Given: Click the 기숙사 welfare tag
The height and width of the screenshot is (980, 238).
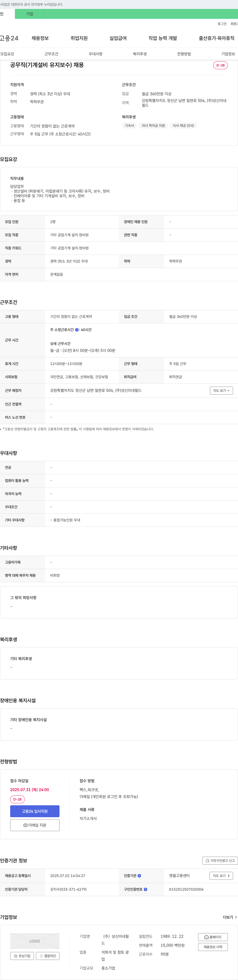Looking at the screenshot, I should coord(129,126).
